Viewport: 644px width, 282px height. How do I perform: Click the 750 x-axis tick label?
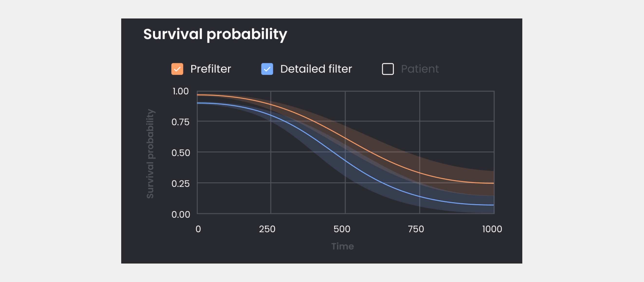pyautogui.click(x=416, y=229)
